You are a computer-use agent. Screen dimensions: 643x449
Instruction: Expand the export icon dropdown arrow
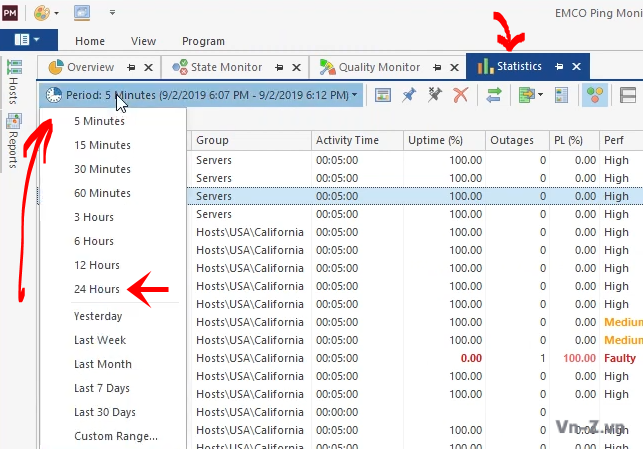540,95
